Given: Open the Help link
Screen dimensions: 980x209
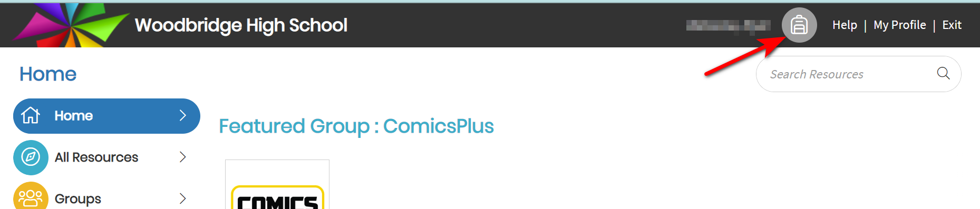Looking at the screenshot, I should [x=845, y=25].
